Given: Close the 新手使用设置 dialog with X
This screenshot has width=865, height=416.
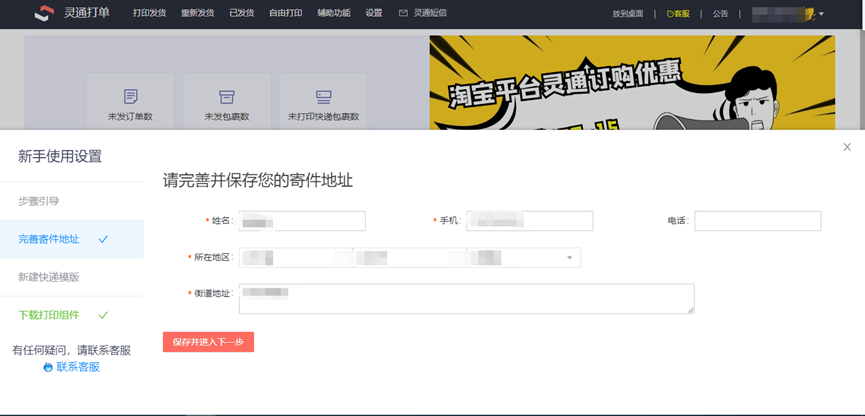Looking at the screenshot, I should [847, 147].
